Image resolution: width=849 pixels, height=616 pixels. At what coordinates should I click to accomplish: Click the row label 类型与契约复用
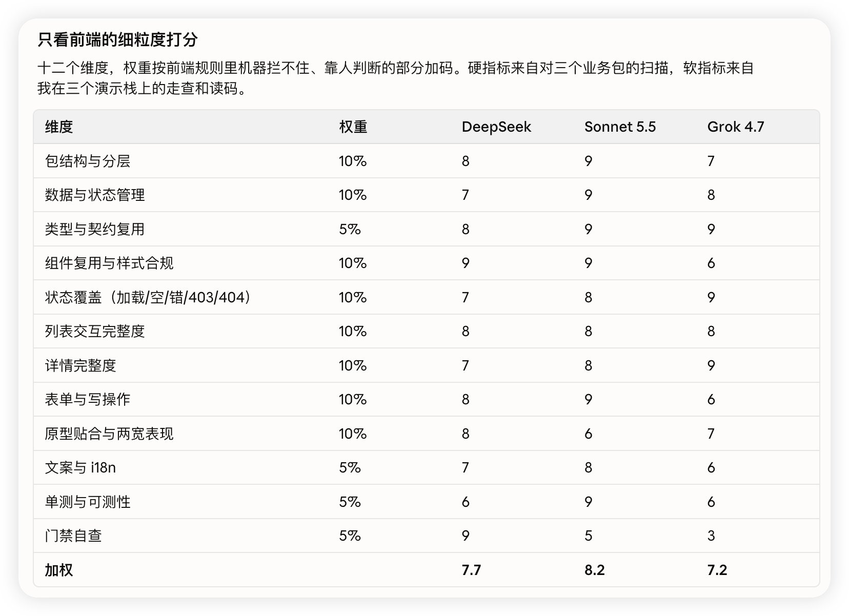click(95, 229)
